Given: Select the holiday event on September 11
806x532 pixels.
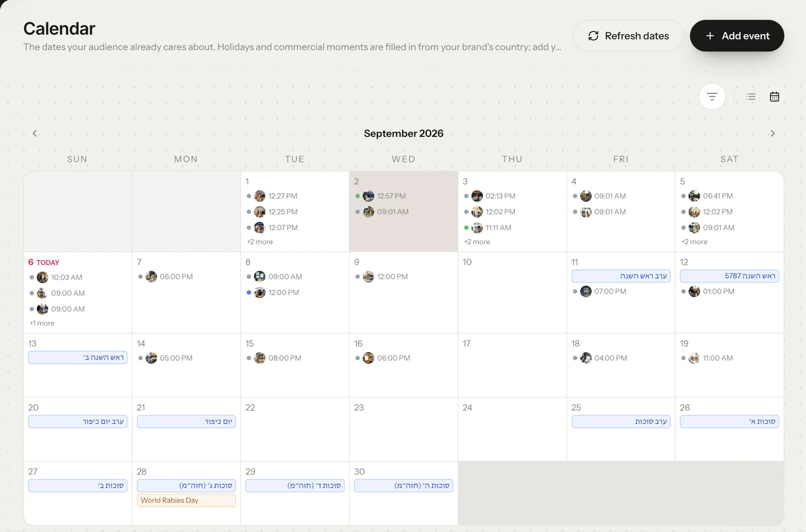Looking at the screenshot, I should click(x=621, y=276).
